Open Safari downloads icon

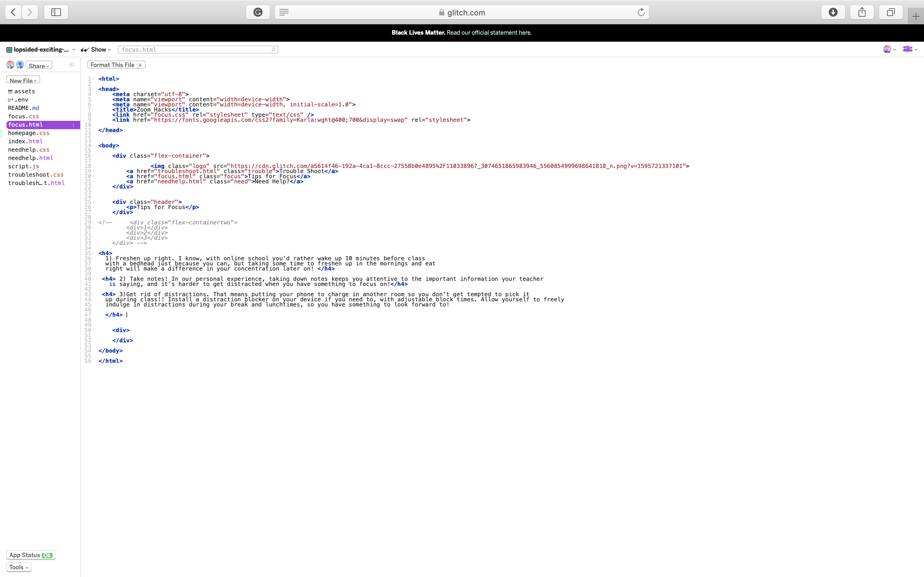(x=833, y=12)
